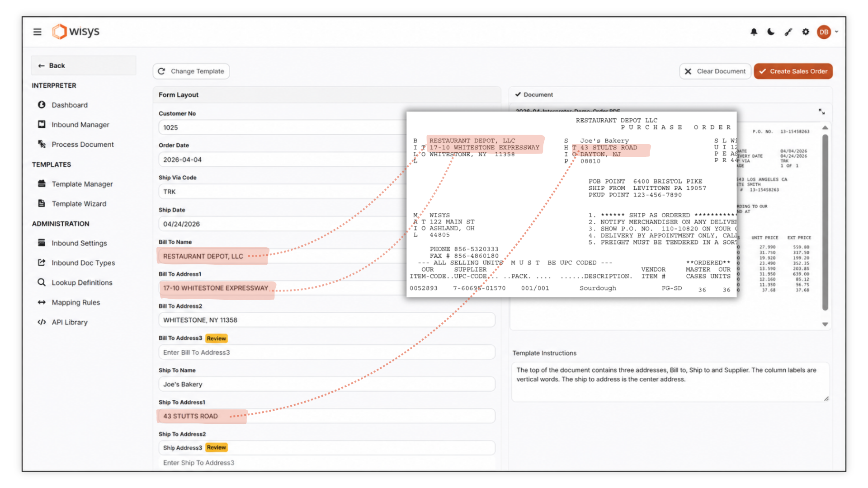The image size is (868, 488).
Task: Go back using the Back button
Action: (x=84, y=66)
